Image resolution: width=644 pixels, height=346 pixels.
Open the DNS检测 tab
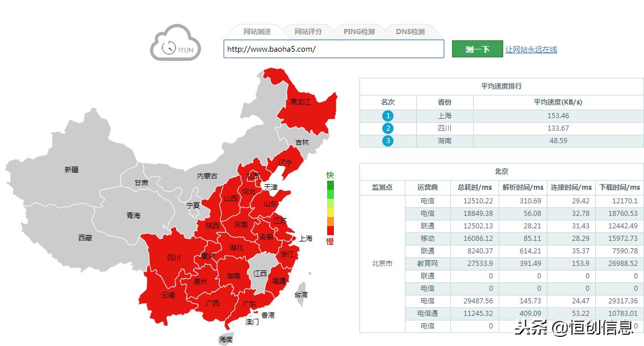click(410, 31)
